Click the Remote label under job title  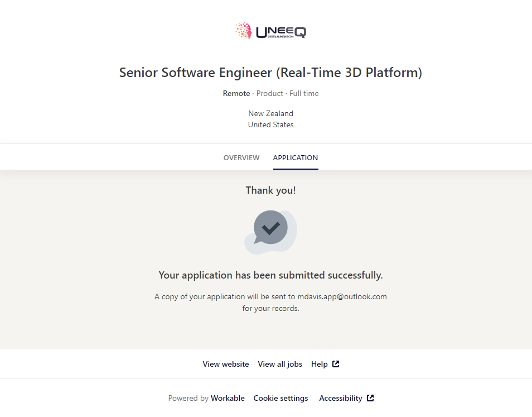(x=236, y=93)
